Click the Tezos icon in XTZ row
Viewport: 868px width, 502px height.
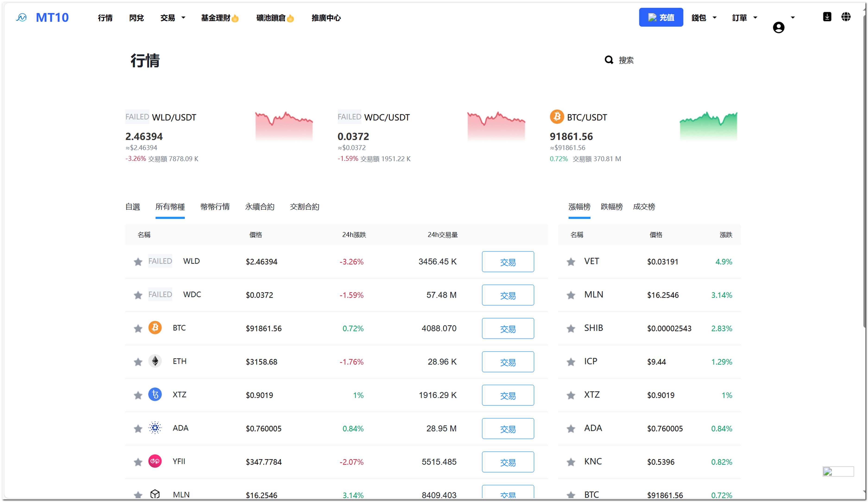click(155, 394)
